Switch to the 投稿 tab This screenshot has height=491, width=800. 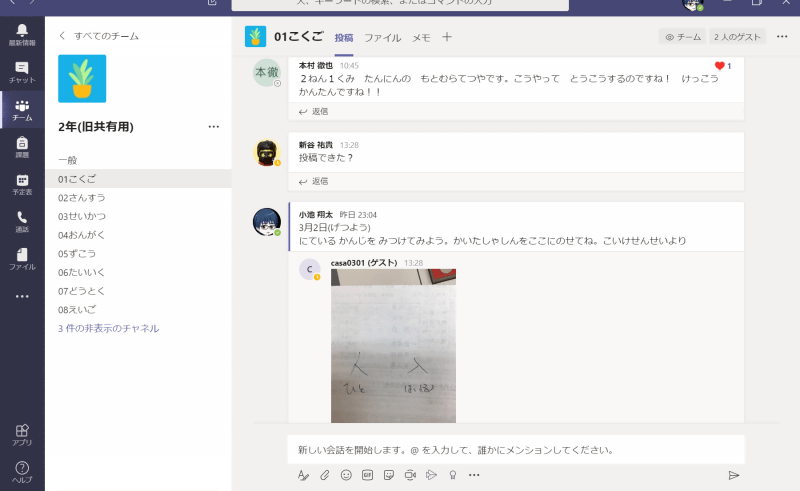tap(344, 38)
